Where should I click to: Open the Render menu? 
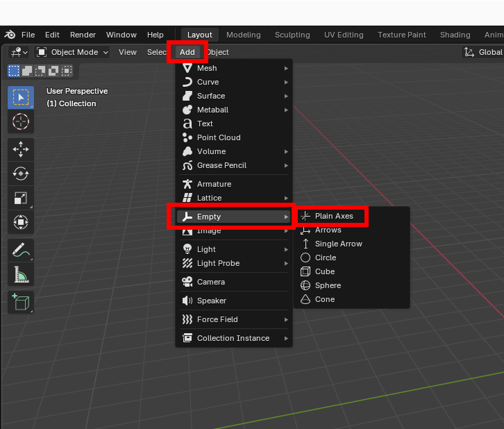83,35
